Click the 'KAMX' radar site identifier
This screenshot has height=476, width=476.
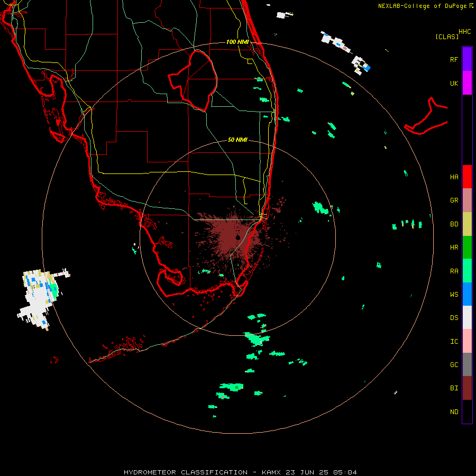(x=271, y=472)
